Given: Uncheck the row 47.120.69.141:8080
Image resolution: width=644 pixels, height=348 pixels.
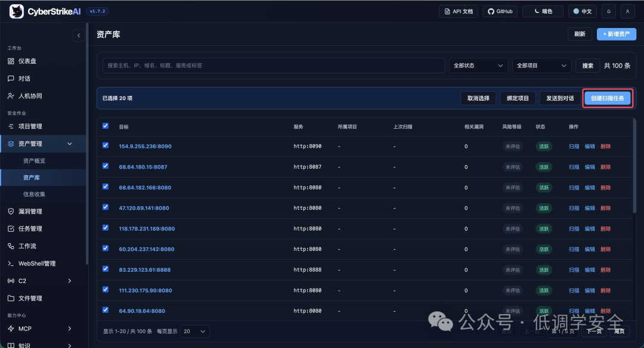Looking at the screenshot, I should tap(106, 207).
